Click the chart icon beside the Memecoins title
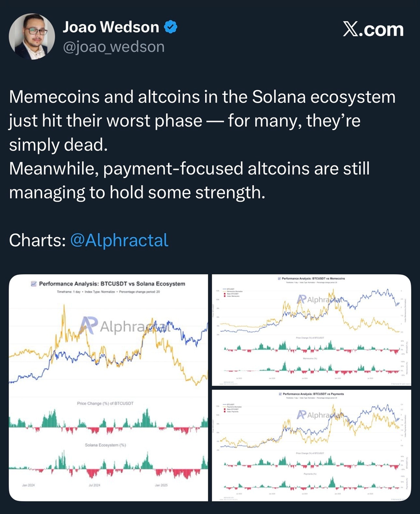The height and width of the screenshot is (514, 420). [x=279, y=278]
